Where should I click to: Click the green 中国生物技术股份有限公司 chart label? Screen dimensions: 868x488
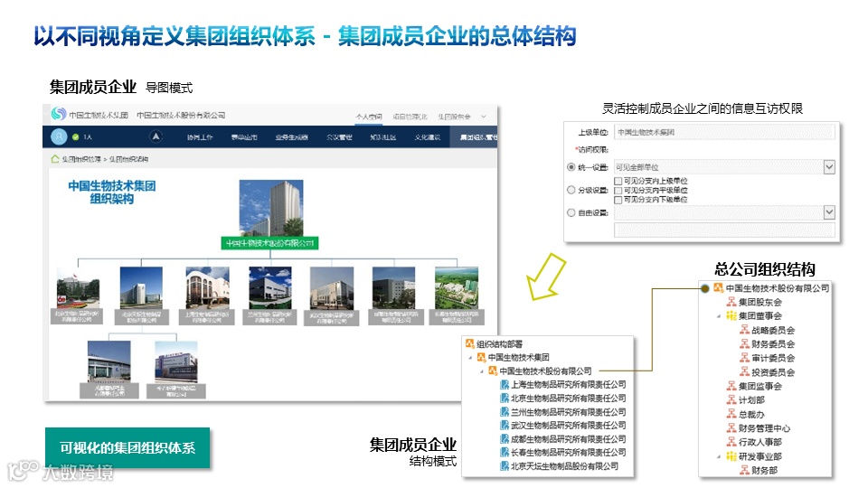click(x=269, y=243)
